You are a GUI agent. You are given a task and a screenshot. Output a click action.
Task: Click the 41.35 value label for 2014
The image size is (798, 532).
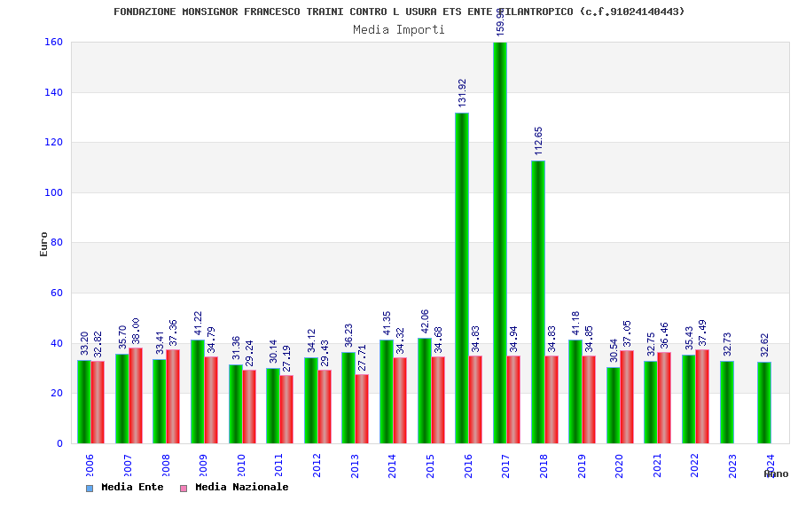click(387, 324)
